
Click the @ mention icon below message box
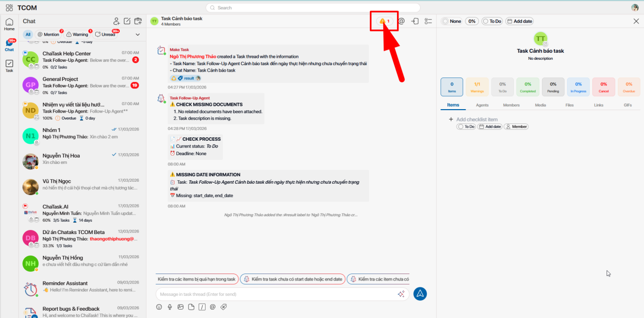click(x=213, y=307)
